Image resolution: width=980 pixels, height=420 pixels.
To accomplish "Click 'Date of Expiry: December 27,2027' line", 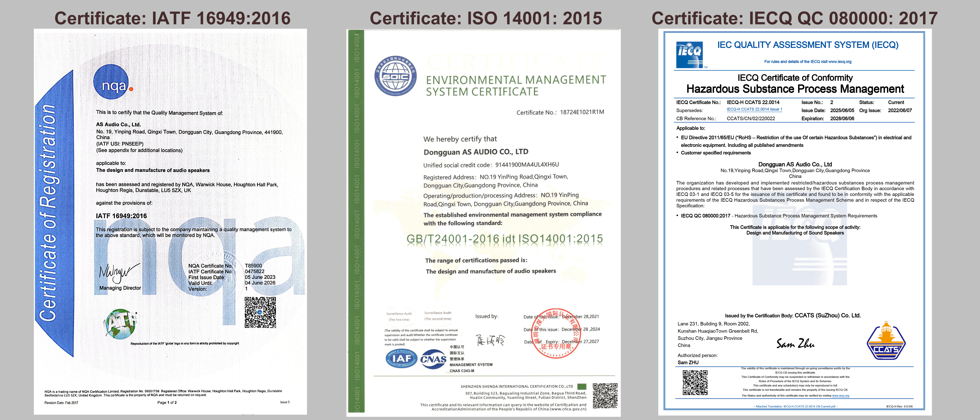I will 561,342.
